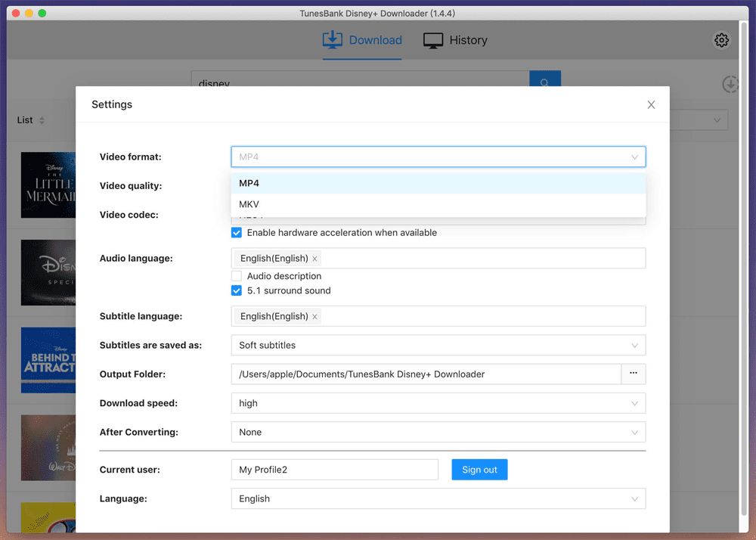The height and width of the screenshot is (540, 756).
Task: Select Behind the Attraction thumbnail
Action: click(x=48, y=360)
